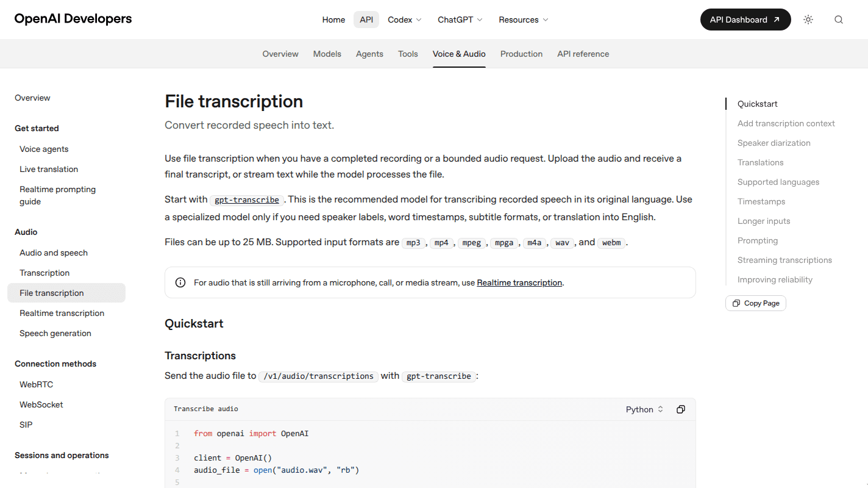Open Speech generation in the sidebar

coord(55,333)
